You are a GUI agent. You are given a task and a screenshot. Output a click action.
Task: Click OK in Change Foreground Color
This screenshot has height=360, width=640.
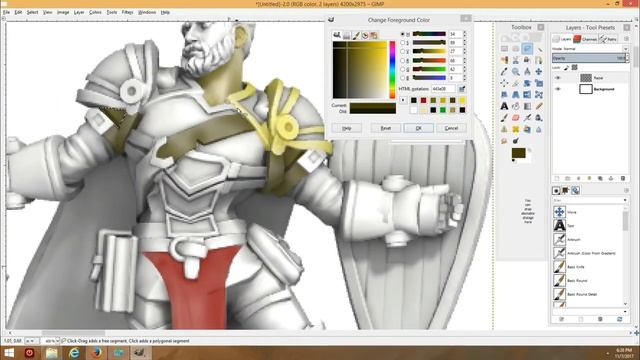[x=418, y=128]
